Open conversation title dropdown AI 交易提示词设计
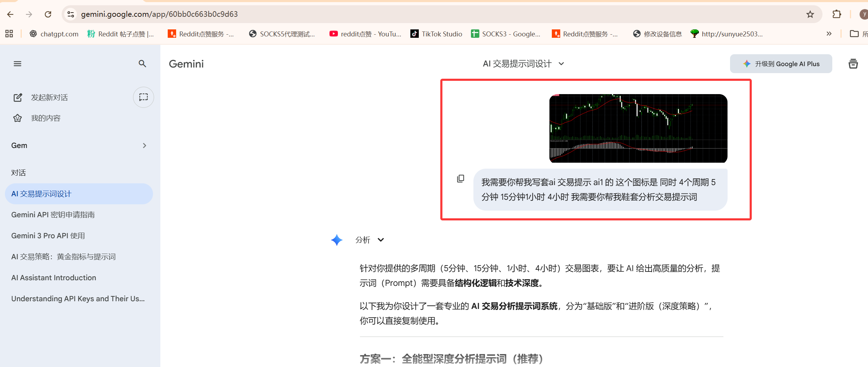Screen dimensions: 868x367 523,64
